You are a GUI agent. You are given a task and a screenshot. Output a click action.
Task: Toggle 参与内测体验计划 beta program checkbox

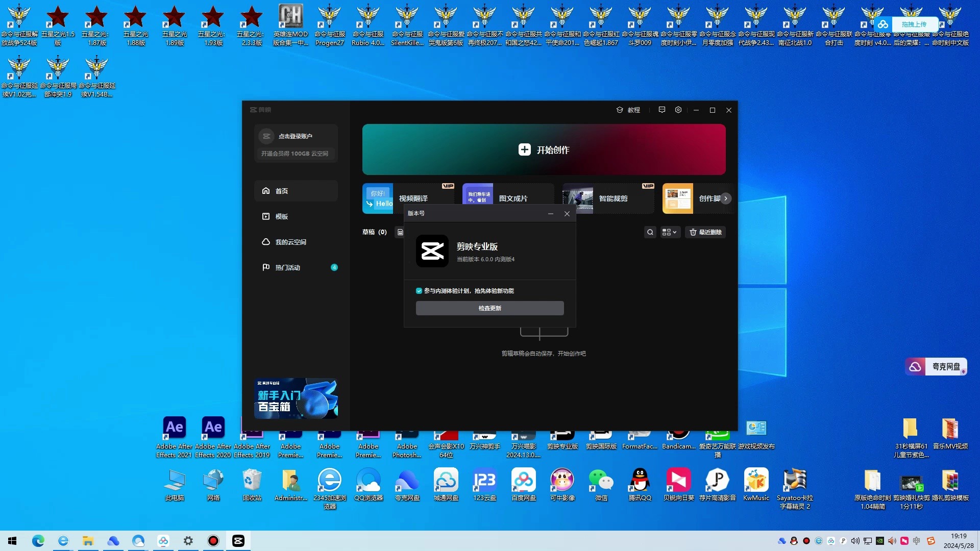[x=419, y=291]
